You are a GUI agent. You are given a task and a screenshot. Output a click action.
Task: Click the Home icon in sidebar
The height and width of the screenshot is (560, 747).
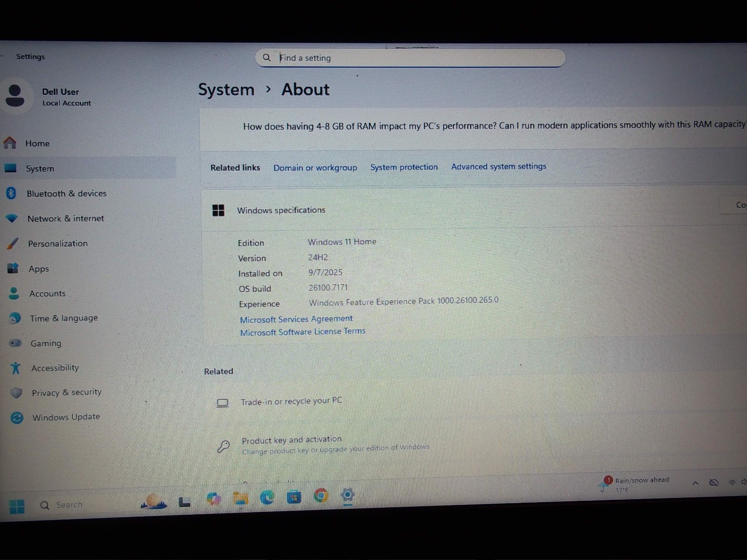click(10, 143)
